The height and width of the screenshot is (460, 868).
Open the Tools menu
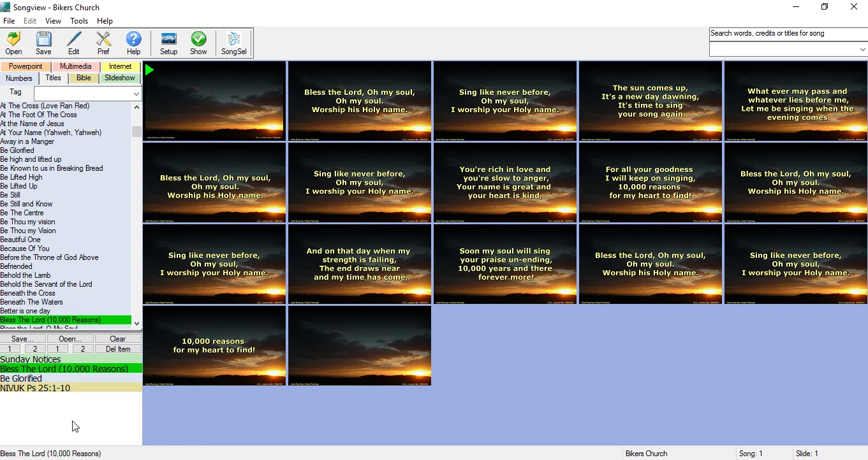click(x=79, y=20)
